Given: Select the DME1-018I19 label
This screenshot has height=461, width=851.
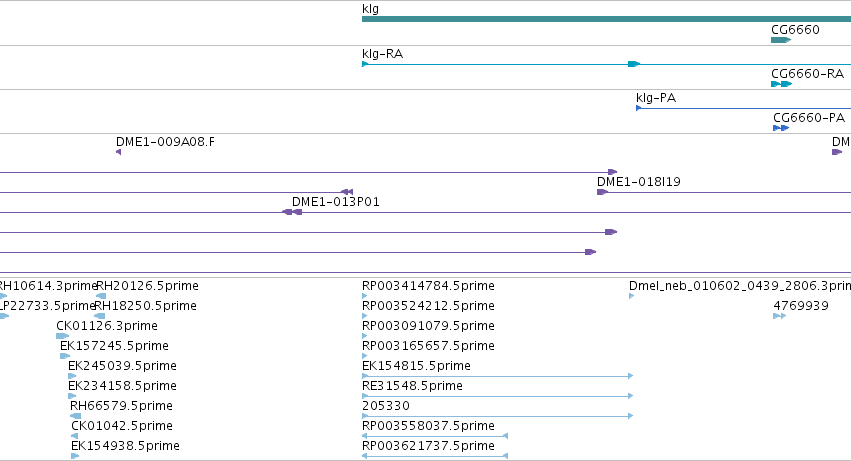Looking at the screenshot, I should [638, 182].
